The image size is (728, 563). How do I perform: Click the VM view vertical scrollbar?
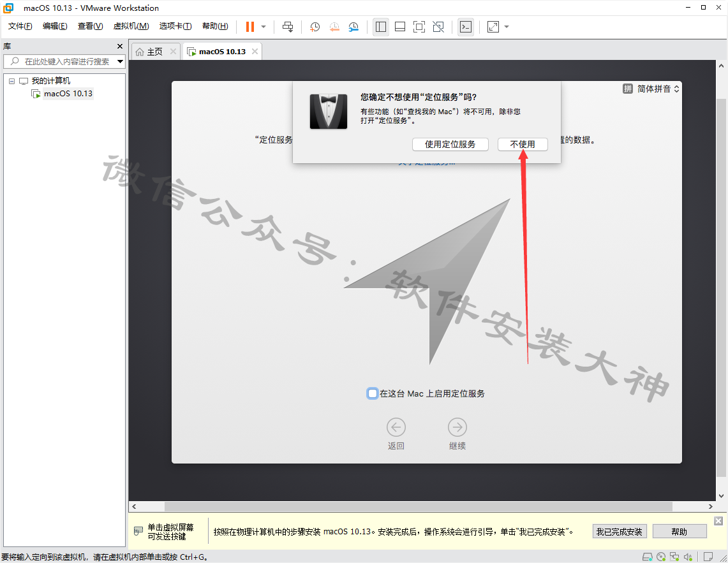pos(721,288)
